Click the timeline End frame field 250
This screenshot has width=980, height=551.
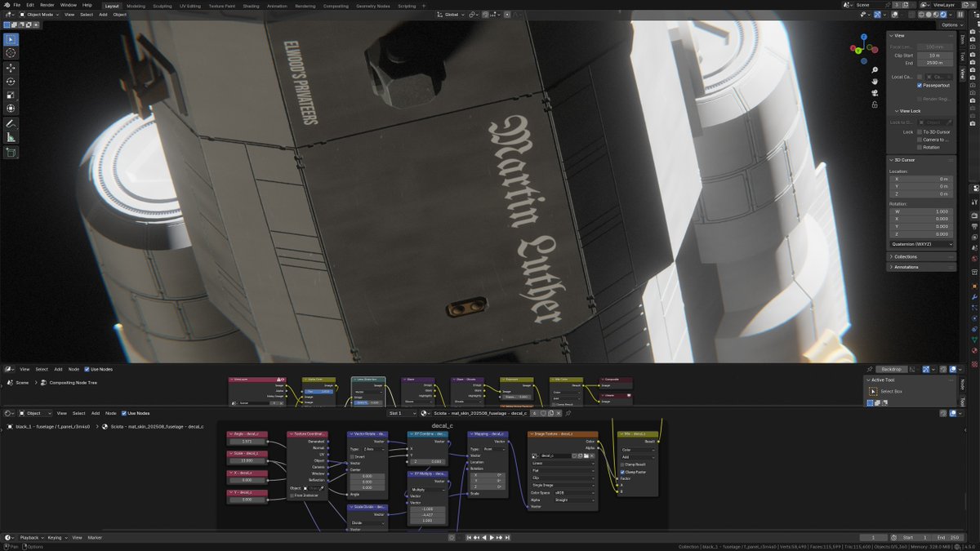[x=947, y=538]
